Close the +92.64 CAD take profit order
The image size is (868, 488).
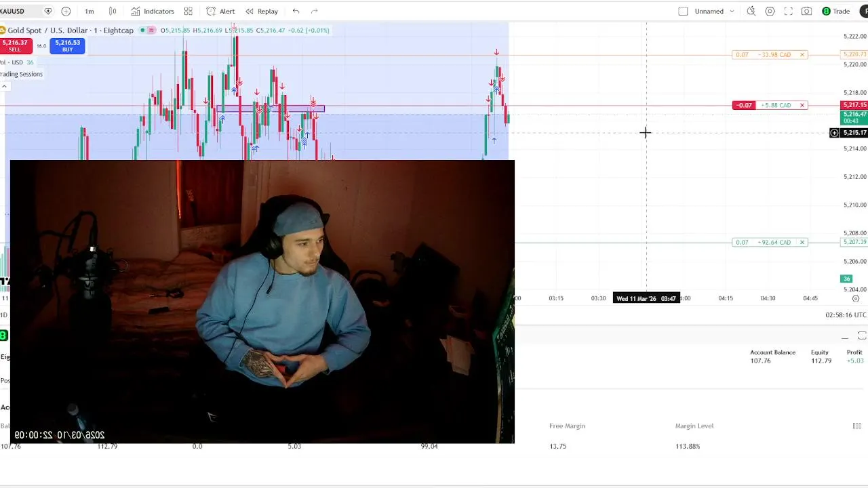[x=802, y=242]
